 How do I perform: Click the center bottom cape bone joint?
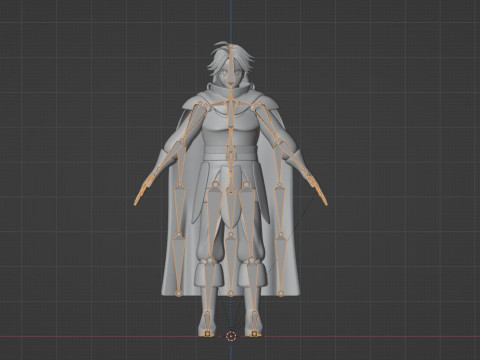click(231, 294)
